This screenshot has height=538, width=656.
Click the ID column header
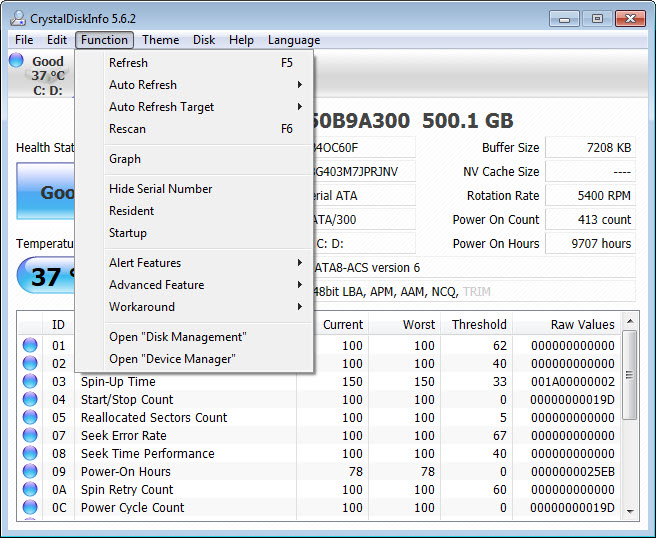tap(58, 324)
